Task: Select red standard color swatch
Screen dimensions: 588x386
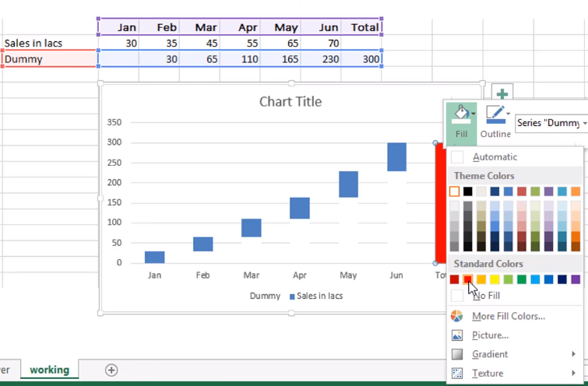Action: coord(467,279)
